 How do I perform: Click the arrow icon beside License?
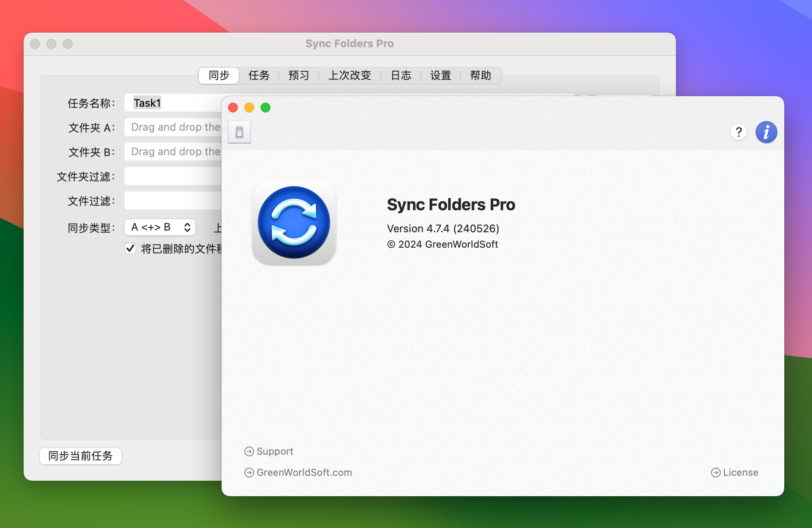[x=715, y=473]
